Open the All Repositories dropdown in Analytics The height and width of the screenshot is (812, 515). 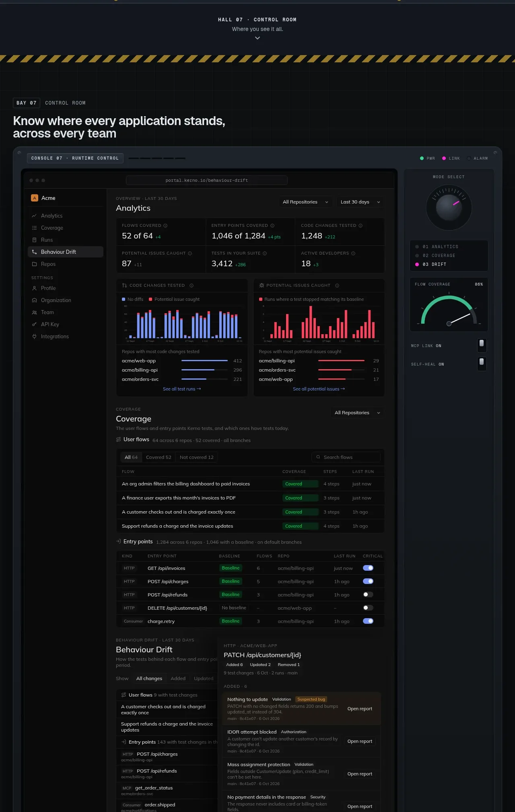click(306, 202)
